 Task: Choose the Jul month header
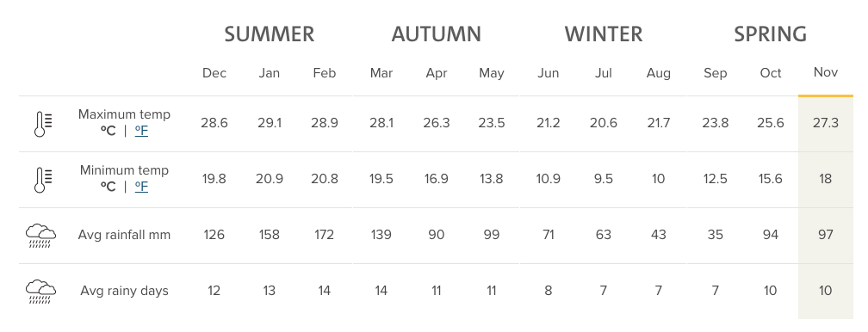[603, 73]
